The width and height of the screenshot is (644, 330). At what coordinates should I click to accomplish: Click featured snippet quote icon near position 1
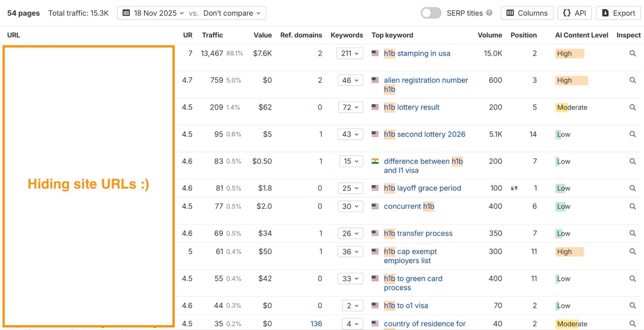(514, 188)
